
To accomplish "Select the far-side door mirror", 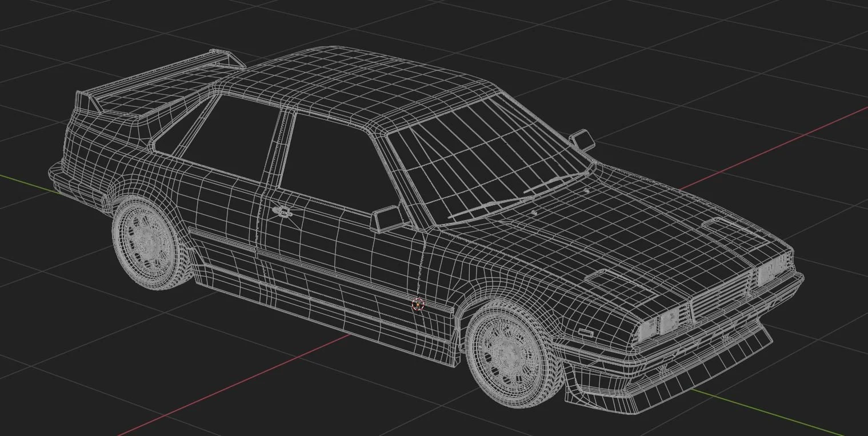I will click(582, 140).
